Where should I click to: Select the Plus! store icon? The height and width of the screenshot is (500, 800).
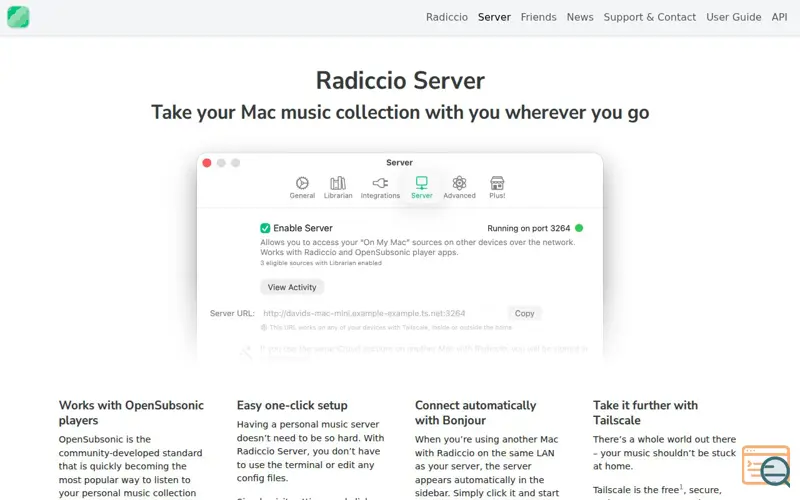coord(497,183)
